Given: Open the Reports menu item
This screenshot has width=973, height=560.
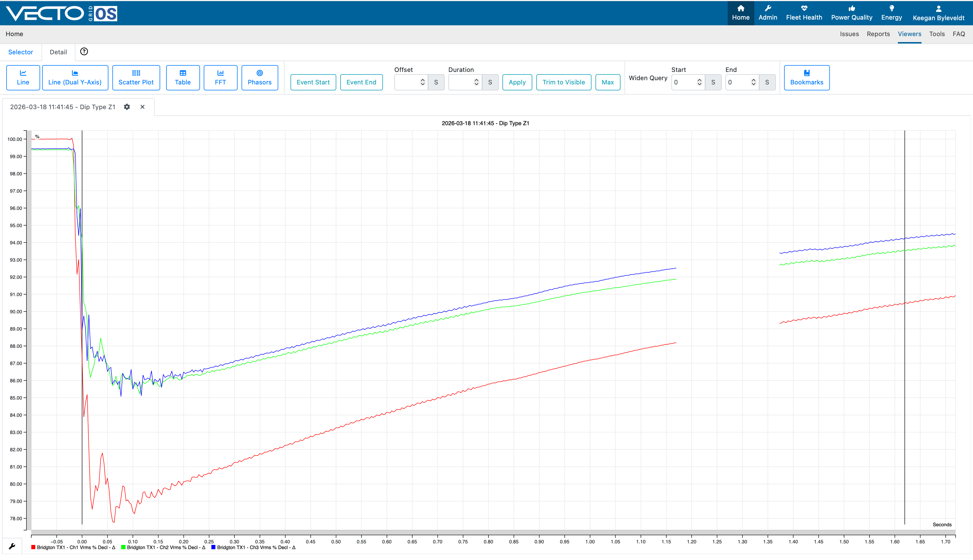Looking at the screenshot, I should (x=878, y=34).
